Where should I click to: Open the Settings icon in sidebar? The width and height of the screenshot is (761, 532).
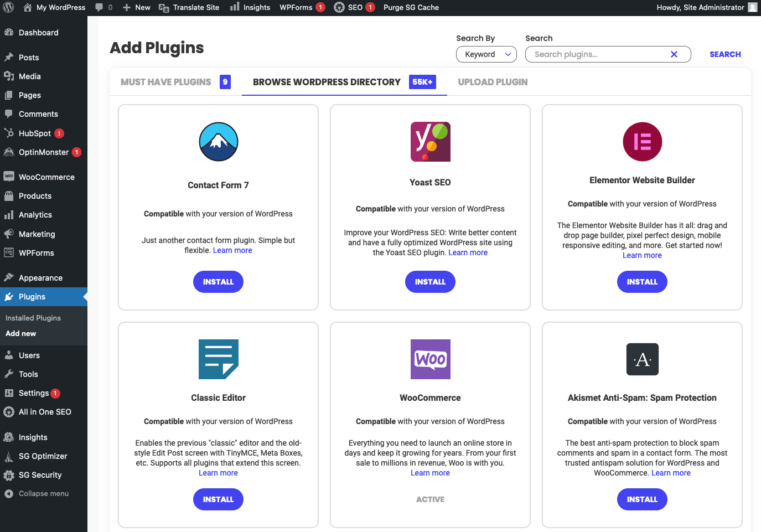pos(9,393)
